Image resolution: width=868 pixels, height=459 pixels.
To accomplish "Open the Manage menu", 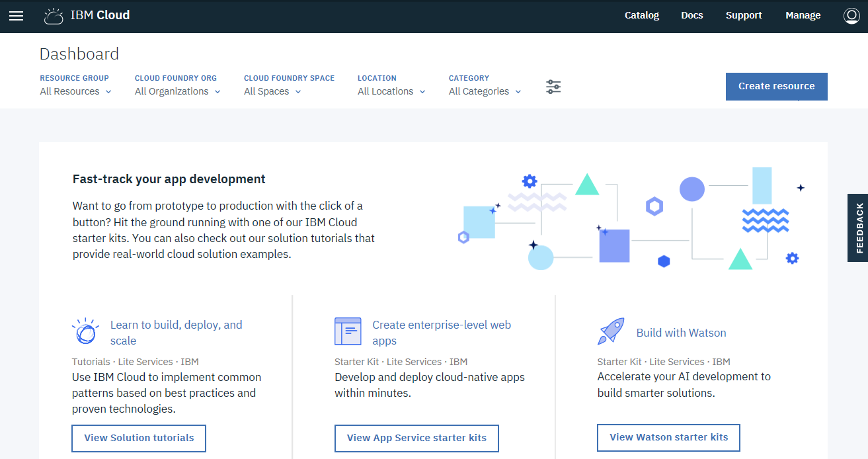I will point(803,15).
